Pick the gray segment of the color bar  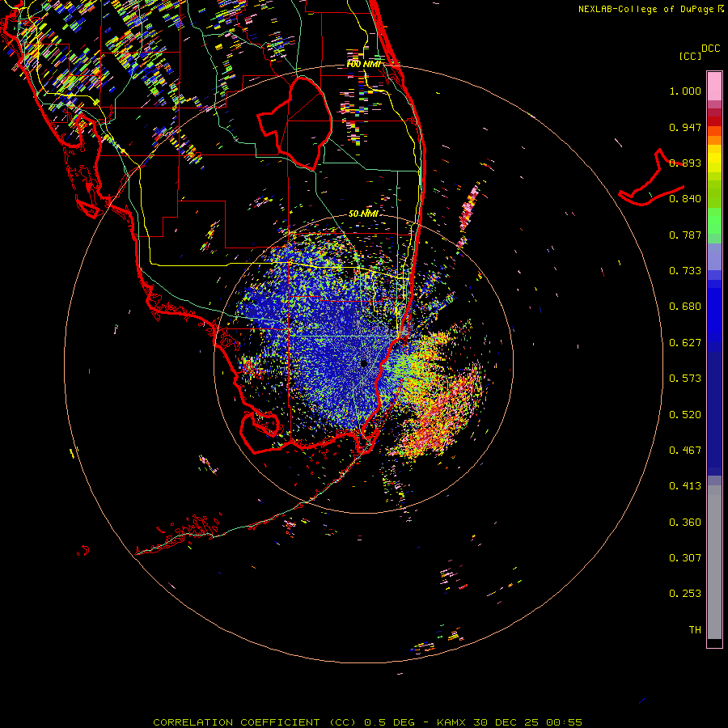click(x=714, y=562)
